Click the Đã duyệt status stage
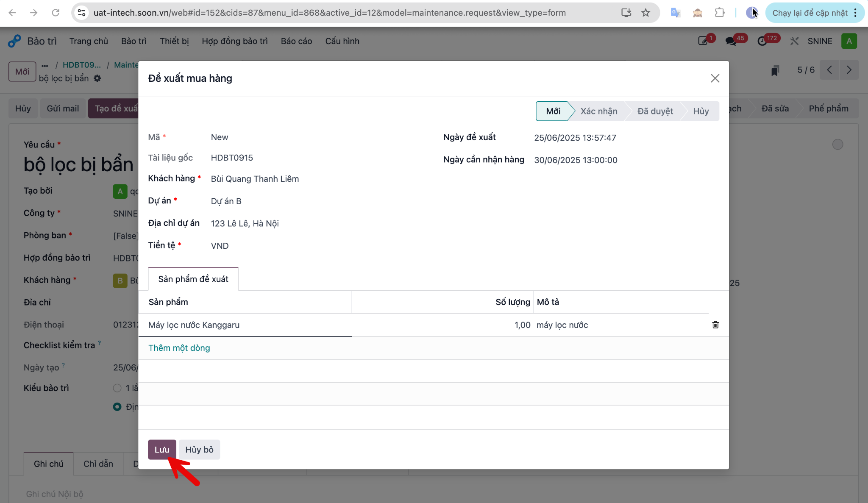The height and width of the screenshot is (503, 868). [x=655, y=111]
